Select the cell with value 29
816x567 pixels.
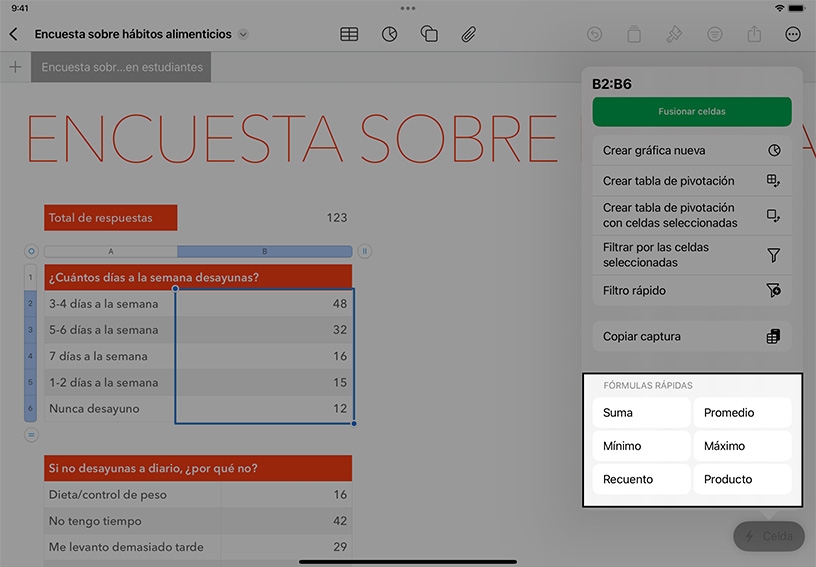click(x=287, y=547)
